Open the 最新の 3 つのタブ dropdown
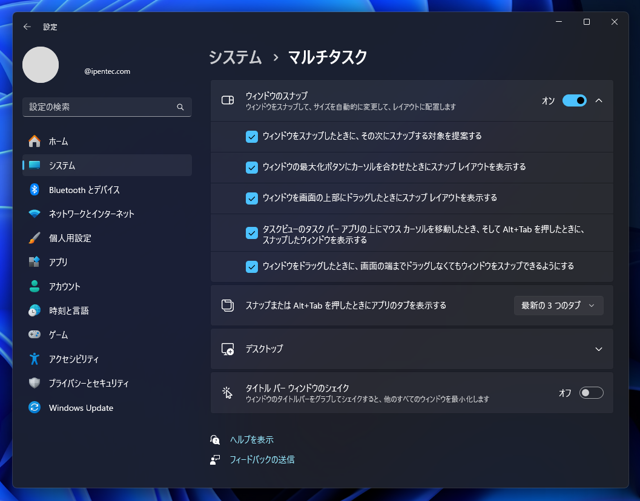Viewport: 640px width, 501px height. [558, 305]
